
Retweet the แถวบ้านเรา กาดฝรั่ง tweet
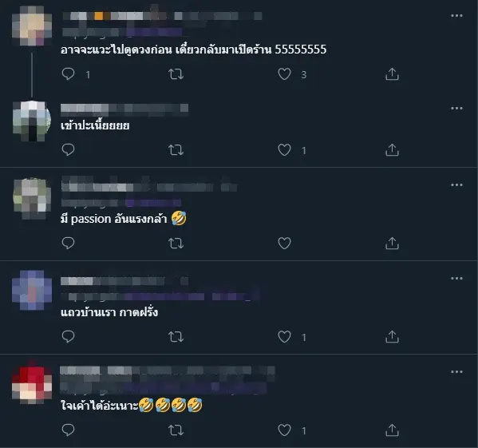[x=176, y=337]
